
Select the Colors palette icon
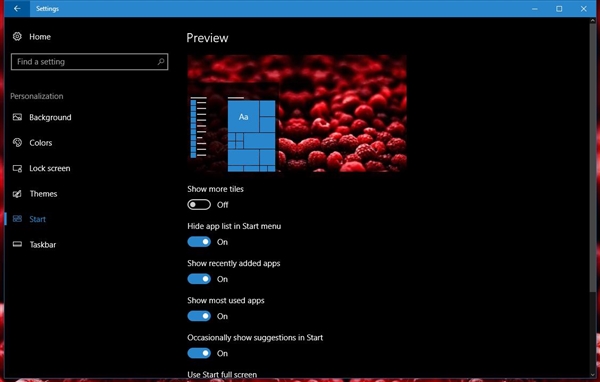pos(17,142)
